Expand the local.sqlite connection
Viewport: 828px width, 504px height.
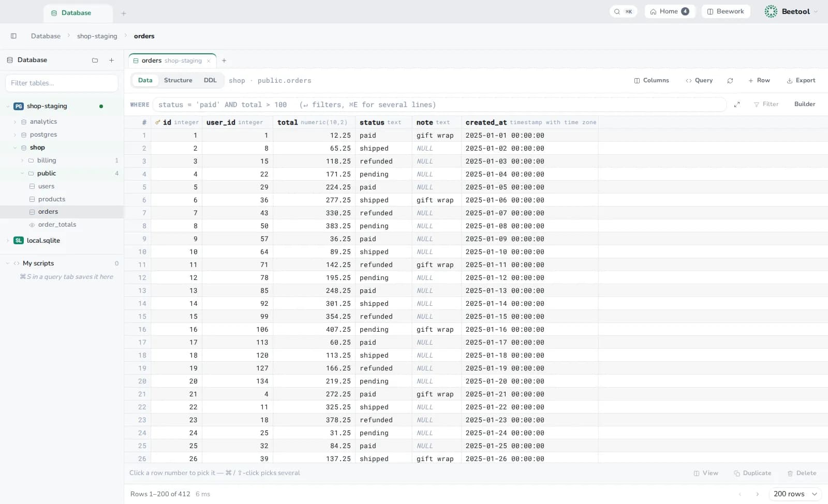[x=8, y=241]
